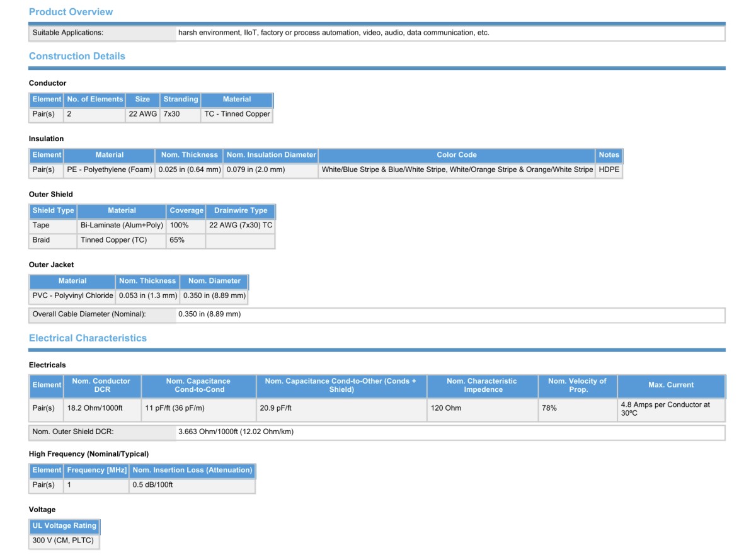Image resolution: width=756 pixels, height=555 pixels.
Task: Click the UL Voltage Rating header
Action: (x=64, y=526)
